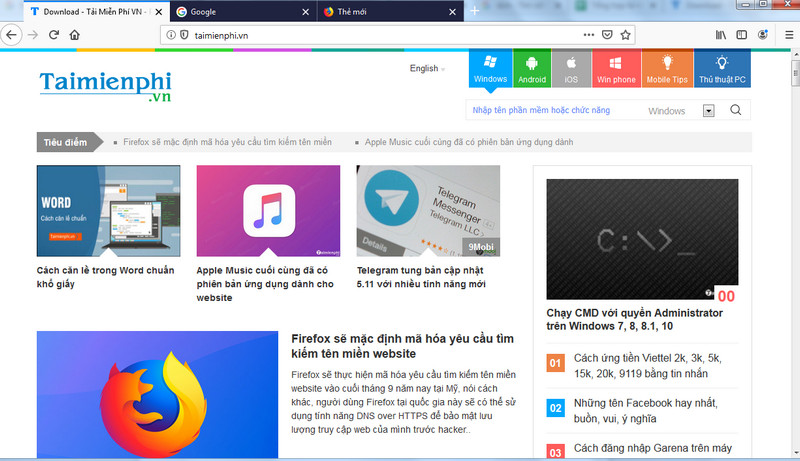Open the Apple Music thumbnail image
The width and height of the screenshot is (800, 461).
click(x=268, y=211)
